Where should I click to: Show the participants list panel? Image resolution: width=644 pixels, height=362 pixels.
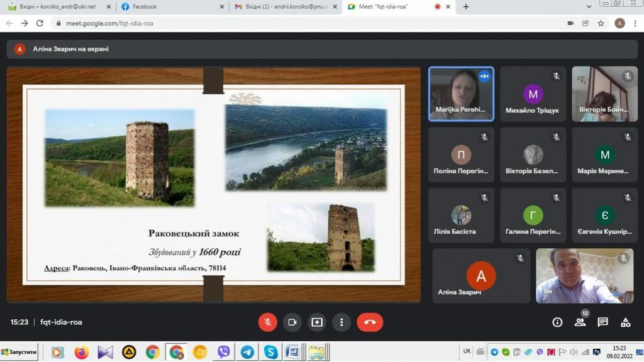pos(580,322)
